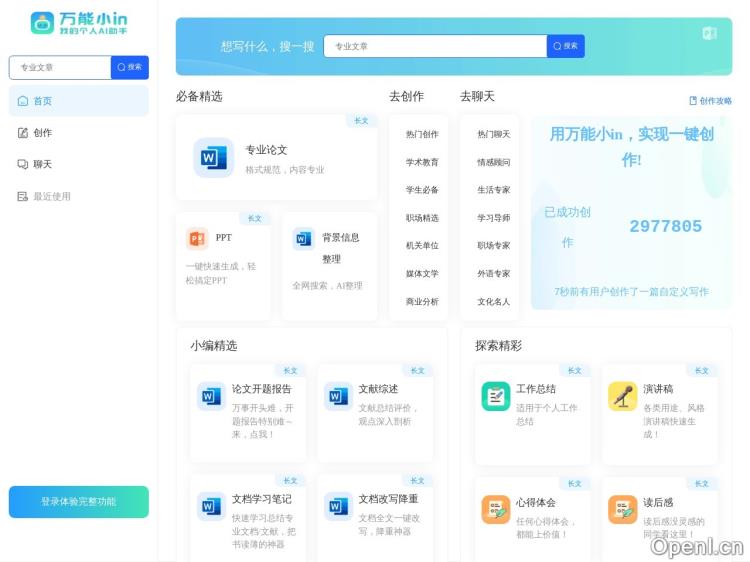This screenshot has height=562, width=750.
Task: Click the 登录体验完整功能 button
Action: tap(78, 502)
